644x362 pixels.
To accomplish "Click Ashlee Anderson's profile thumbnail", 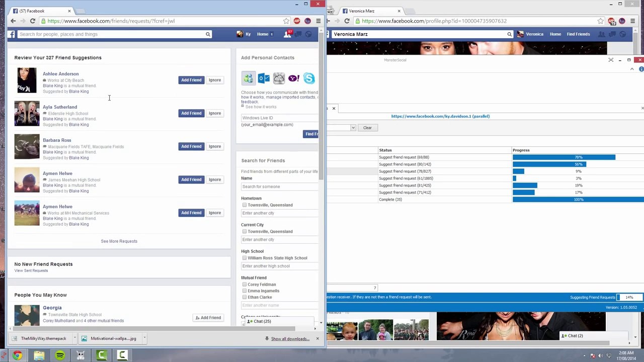I will coord(27,80).
